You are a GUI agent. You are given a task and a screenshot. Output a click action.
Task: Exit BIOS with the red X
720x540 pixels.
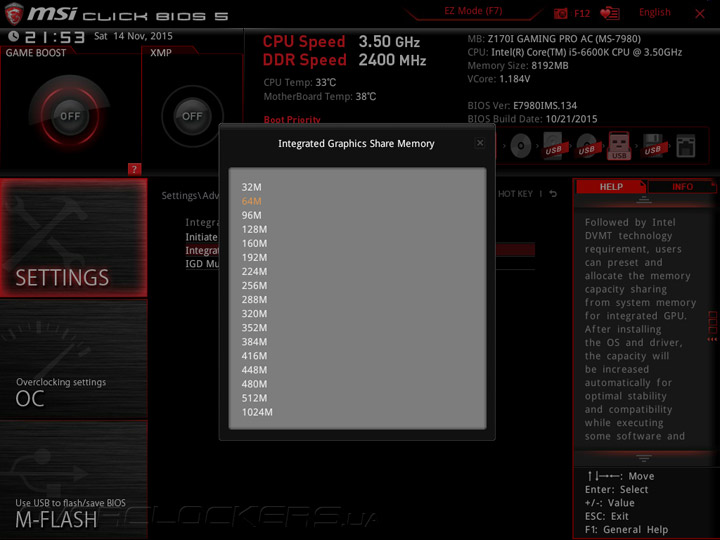(x=700, y=14)
